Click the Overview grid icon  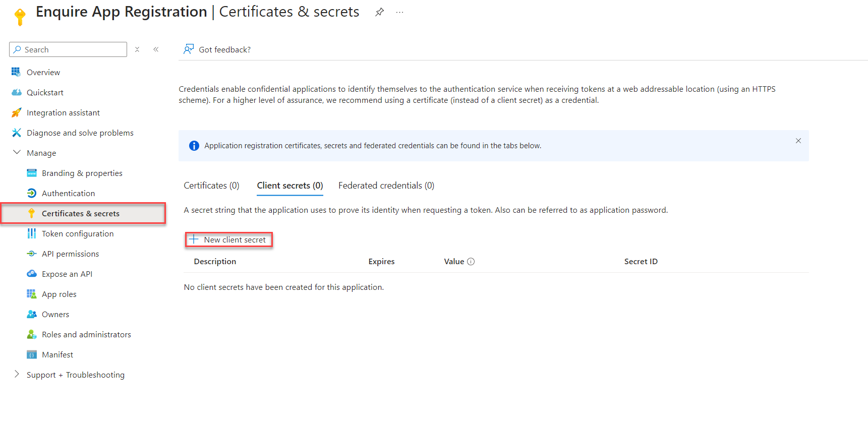(x=16, y=72)
